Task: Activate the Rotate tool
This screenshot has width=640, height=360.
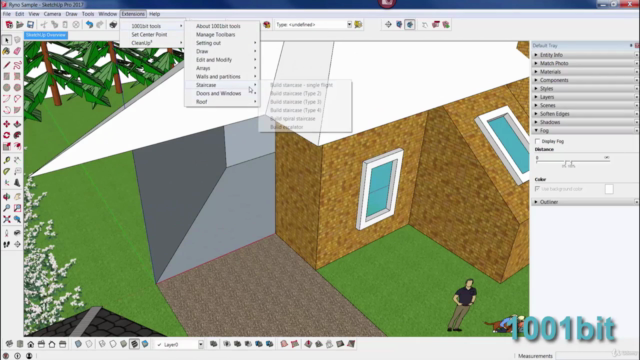Action: point(7,135)
